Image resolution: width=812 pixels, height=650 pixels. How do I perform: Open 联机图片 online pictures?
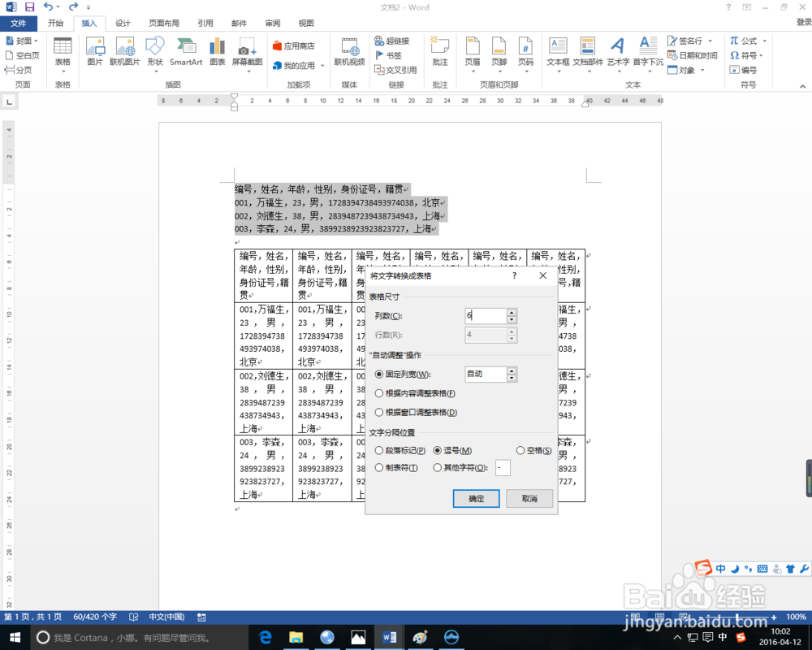tap(125, 52)
